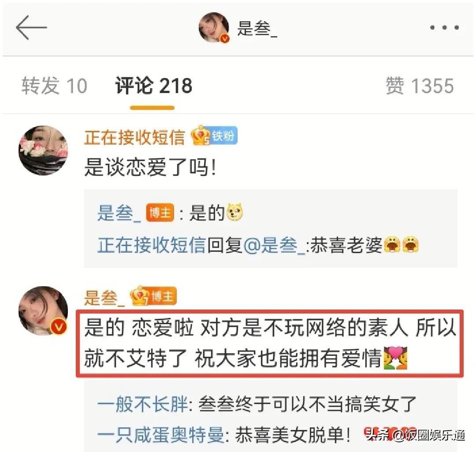This screenshot has height=452, width=476.
Task: Open 一般不长胖 user link
Action: [x=143, y=404]
